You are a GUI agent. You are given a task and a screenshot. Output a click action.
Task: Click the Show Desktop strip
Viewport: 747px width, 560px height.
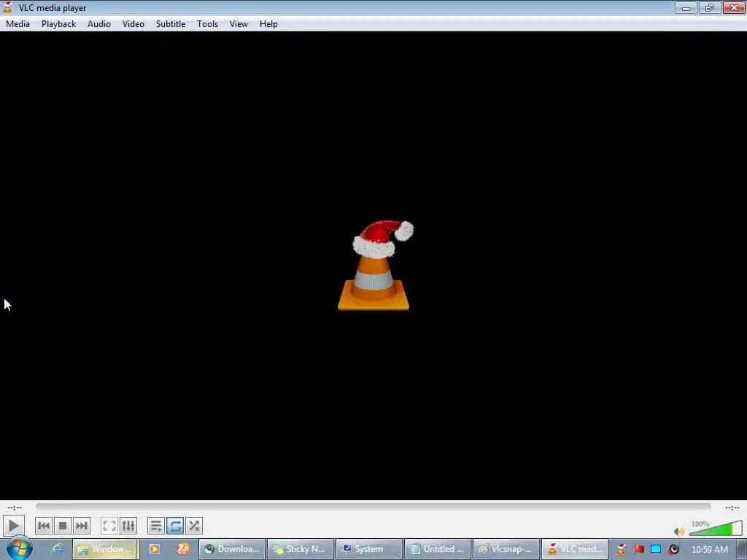[x=742, y=549]
